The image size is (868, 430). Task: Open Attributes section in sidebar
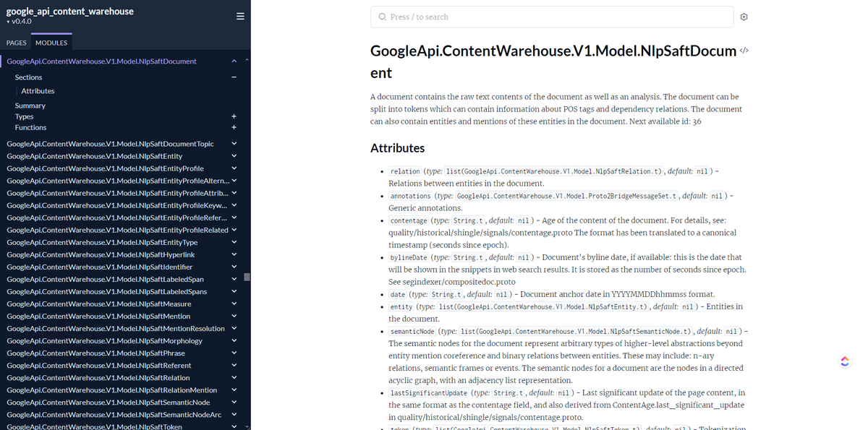pyautogui.click(x=38, y=91)
